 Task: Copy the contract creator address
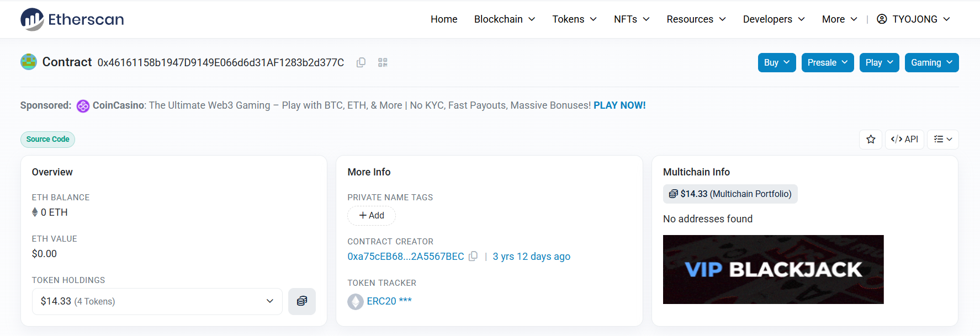pyautogui.click(x=473, y=257)
